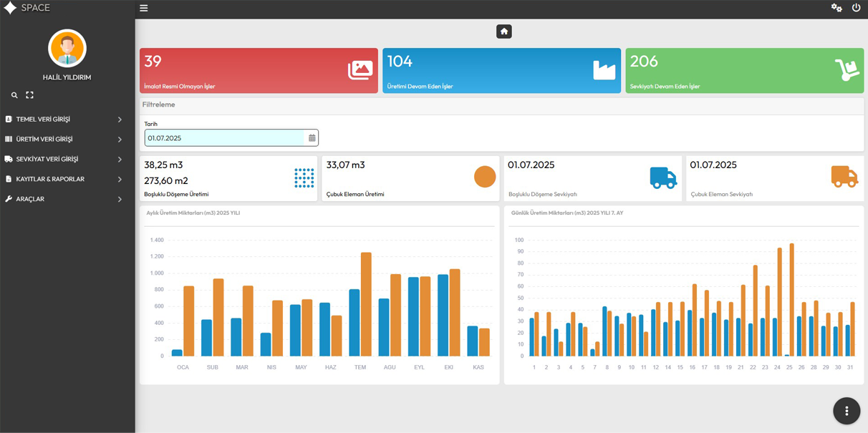Expand the Üretim Veri Girişi menu
Screen dimensions: 868x433
tap(64, 140)
